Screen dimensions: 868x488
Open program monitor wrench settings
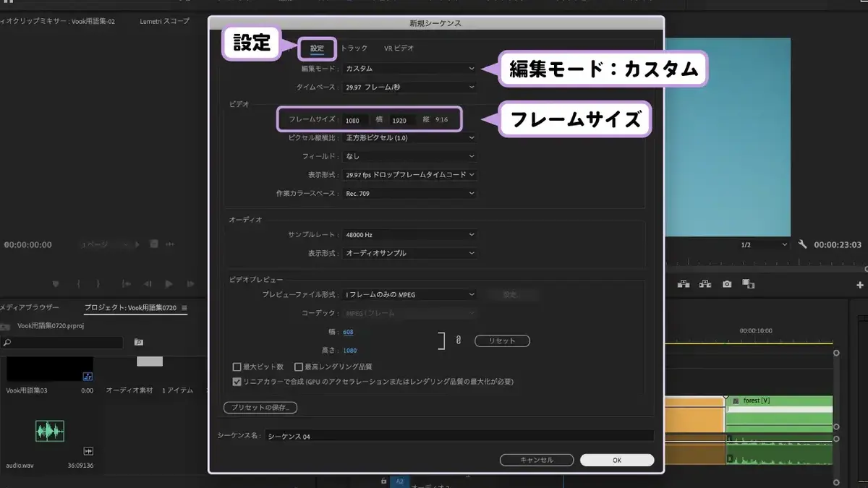coord(802,244)
